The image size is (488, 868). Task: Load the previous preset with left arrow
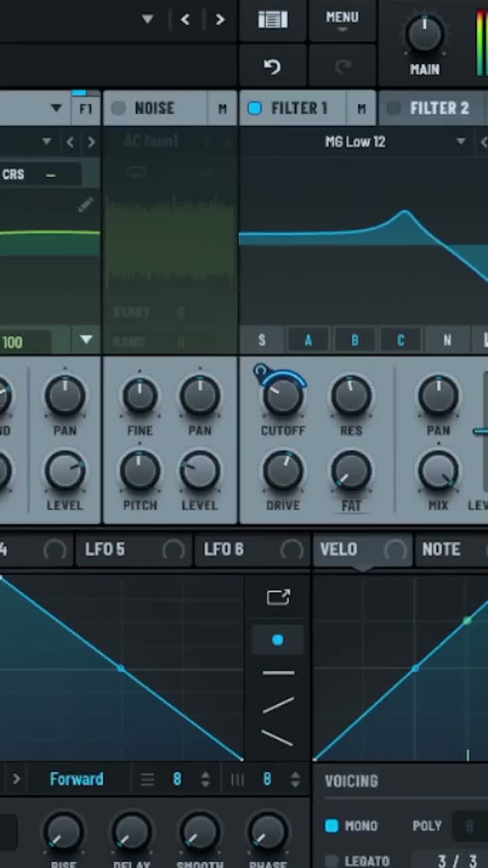(x=185, y=20)
